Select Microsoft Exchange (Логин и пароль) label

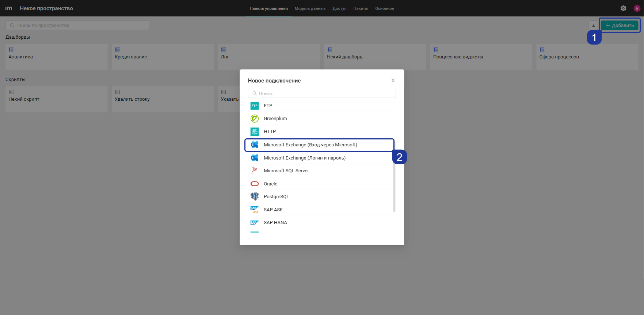pyautogui.click(x=305, y=158)
